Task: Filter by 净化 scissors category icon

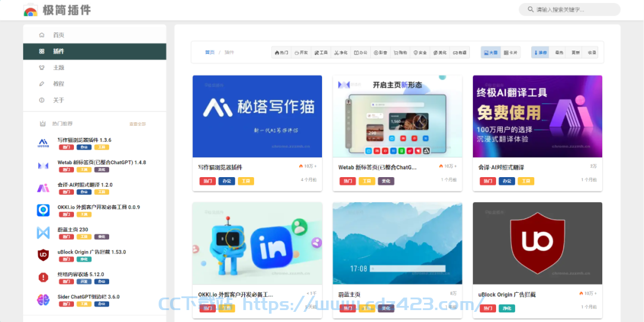Action: pyautogui.click(x=340, y=52)
